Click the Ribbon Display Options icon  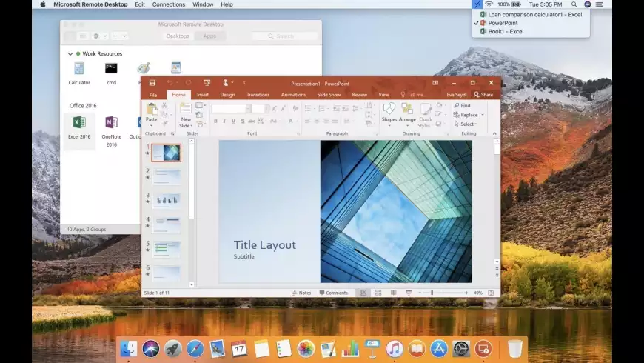tap(435, 83)
